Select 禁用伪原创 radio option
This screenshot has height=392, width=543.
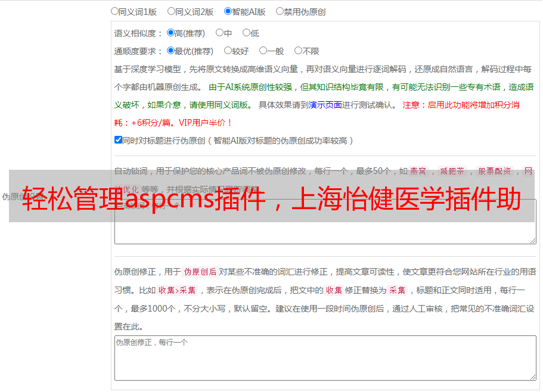(x=280, y=11)
